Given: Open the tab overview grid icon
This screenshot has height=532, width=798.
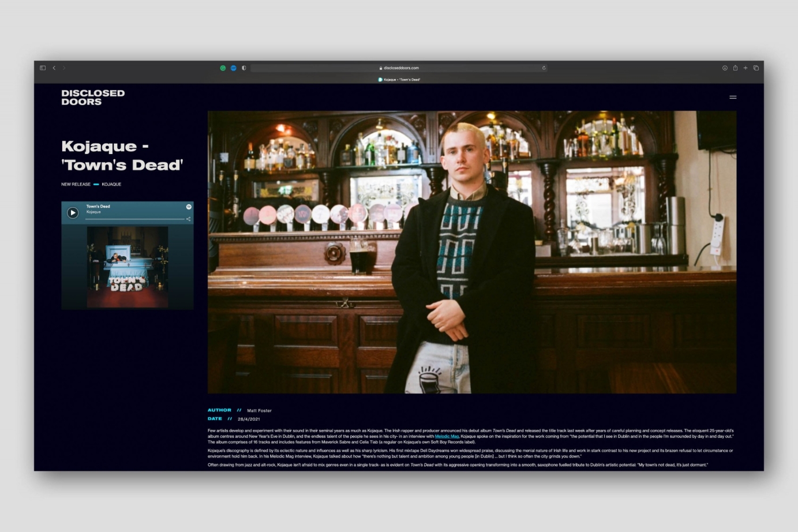Looking at the screenshot, I should [x=756, y=68].
